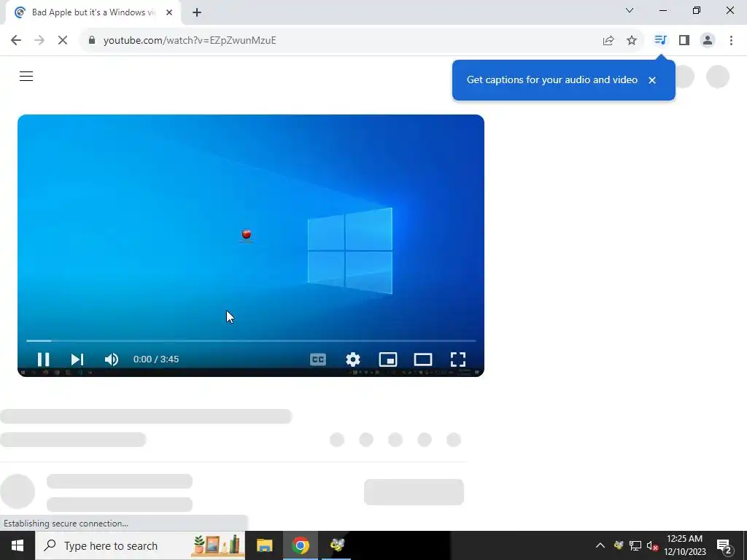This screenshot has height=560, width=747.
Task: Bookmark this page with the star
Action: pos(632,40)
